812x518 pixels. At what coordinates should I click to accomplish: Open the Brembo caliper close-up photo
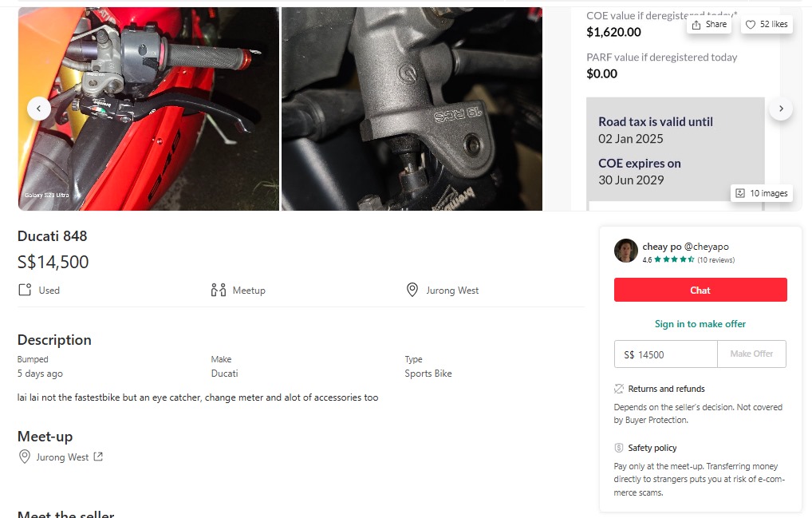412,109
